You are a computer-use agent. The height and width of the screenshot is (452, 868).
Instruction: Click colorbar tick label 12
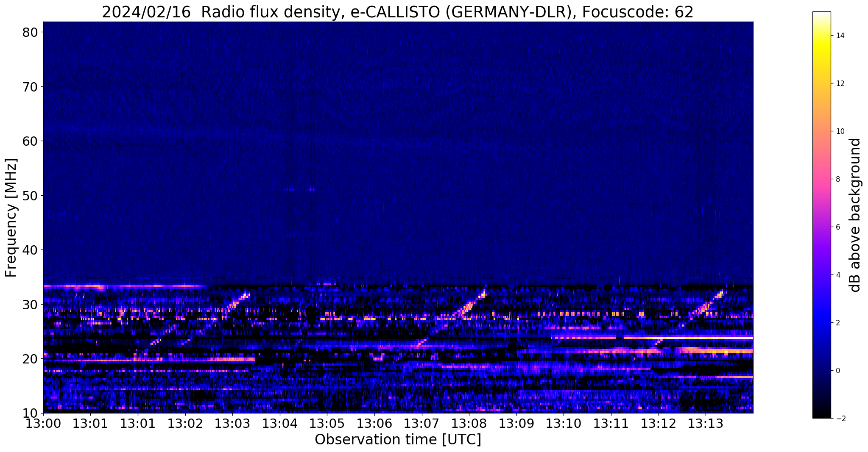pyautogui.click(x=840, y=83)
